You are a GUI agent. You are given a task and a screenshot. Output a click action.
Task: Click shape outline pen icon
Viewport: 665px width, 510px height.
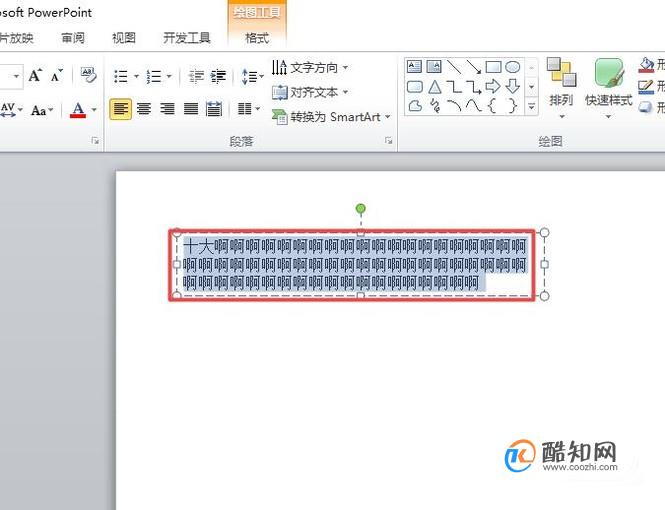pyautogui.click(x=645, y=87)
